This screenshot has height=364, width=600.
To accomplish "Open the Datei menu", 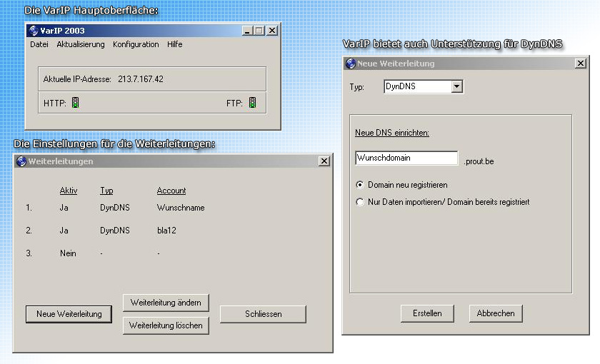I will pos(39,44).
